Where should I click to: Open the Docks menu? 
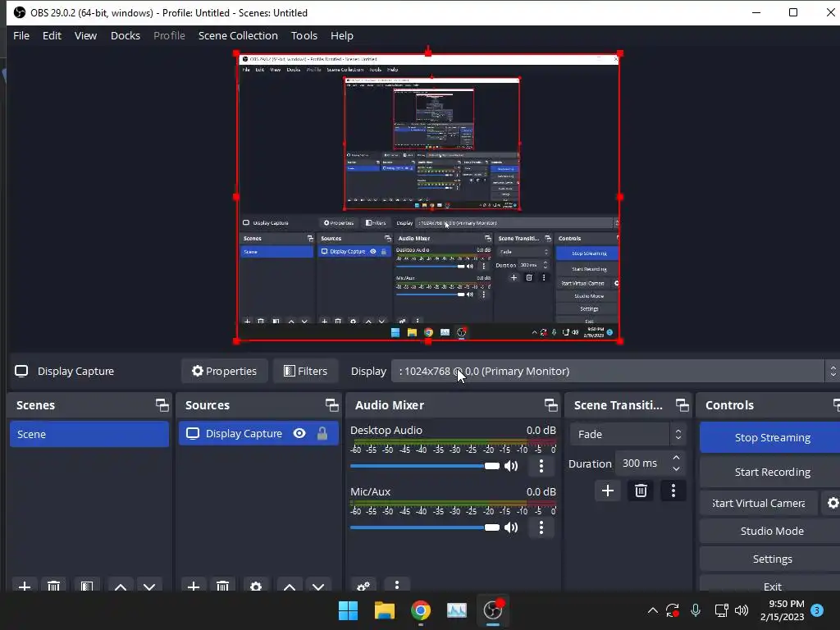click(126, 35)
